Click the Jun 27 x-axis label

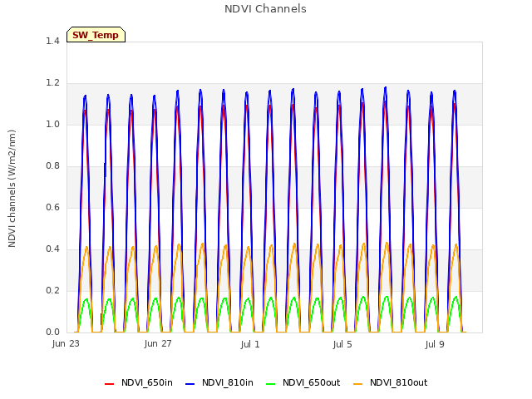tap(158, 343)
